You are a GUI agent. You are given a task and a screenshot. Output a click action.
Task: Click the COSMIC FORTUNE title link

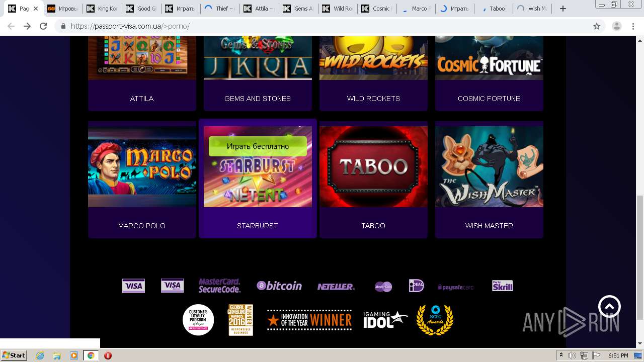(x=489, y=99)
